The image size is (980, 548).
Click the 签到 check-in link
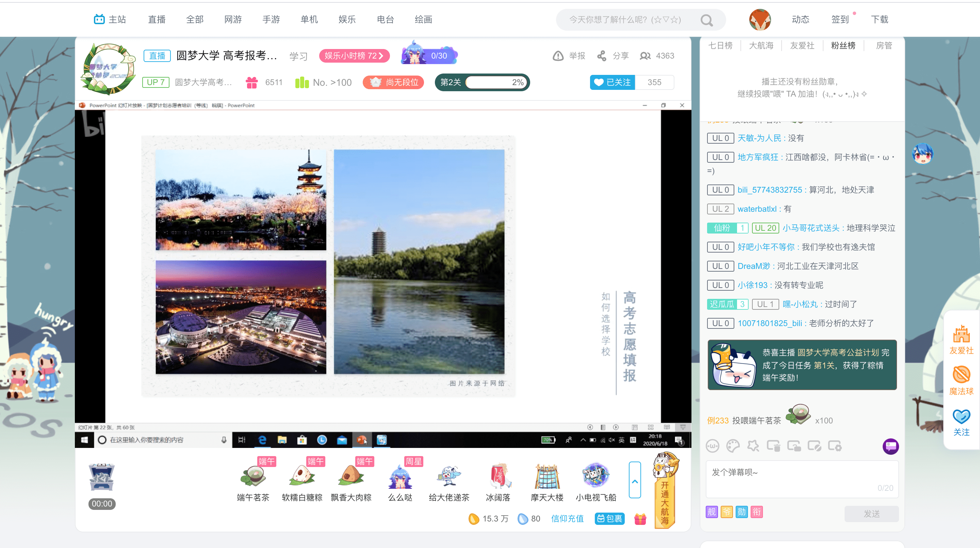840,19
